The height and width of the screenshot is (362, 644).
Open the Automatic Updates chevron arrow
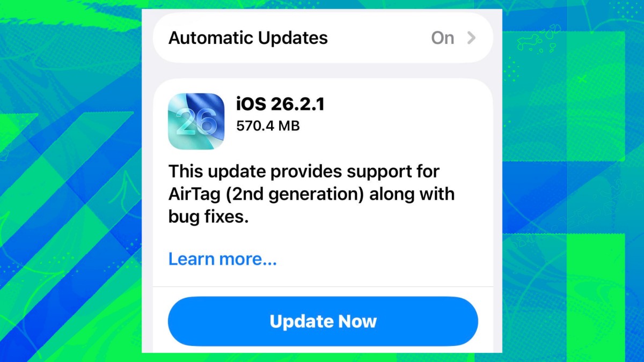[471, 38]
